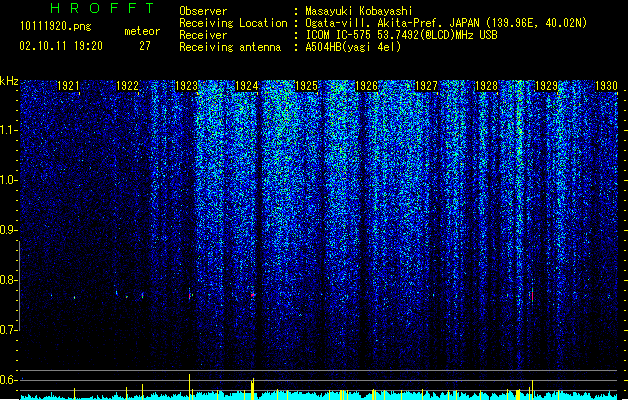Click the red meteor echo near 1923
Screen dimensions: 629x400
190,296
